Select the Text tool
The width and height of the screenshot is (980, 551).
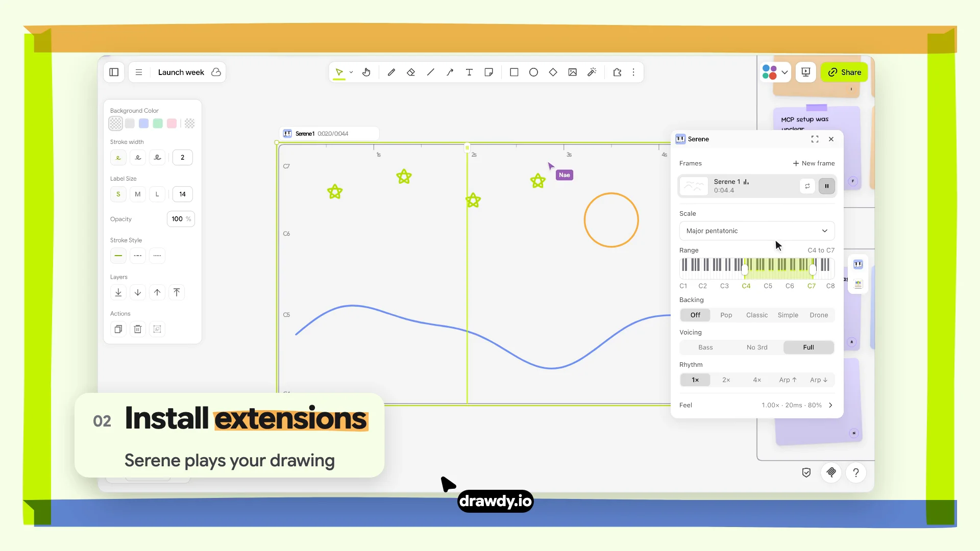click(469, 72)
